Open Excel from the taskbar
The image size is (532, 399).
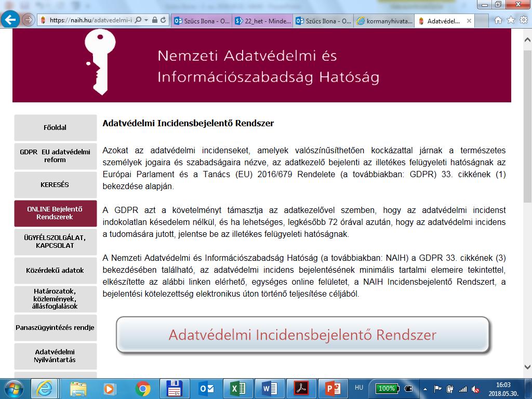(238, 389)
